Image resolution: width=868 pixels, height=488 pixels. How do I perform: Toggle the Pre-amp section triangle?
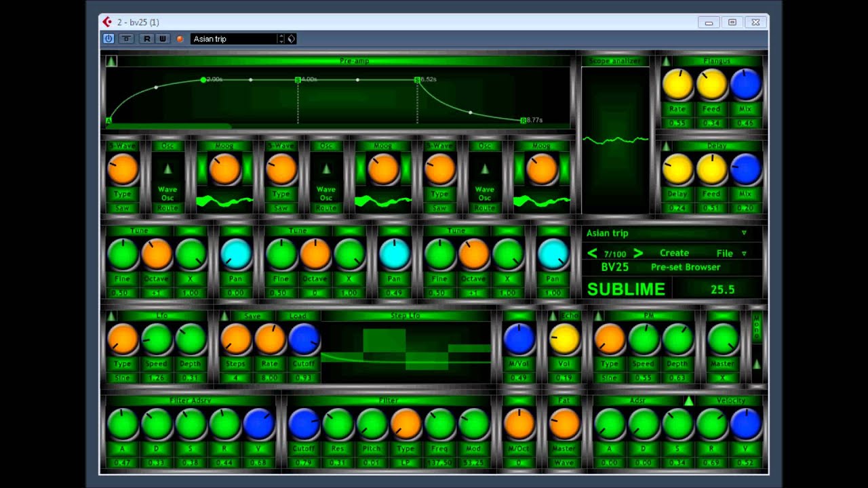pos(111,61)
